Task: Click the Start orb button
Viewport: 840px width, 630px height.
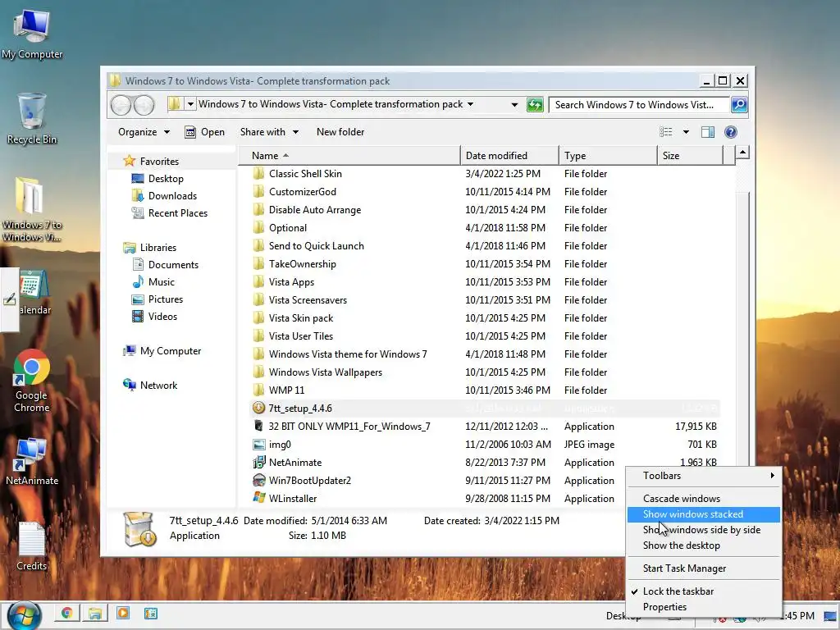Action: tap(24, 616)
